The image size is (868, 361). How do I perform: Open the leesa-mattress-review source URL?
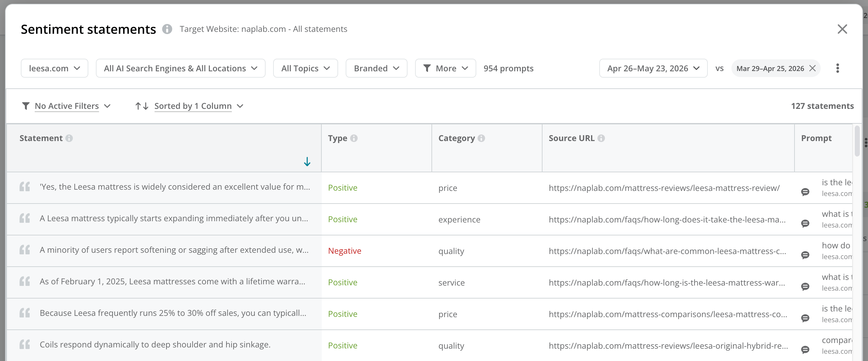click(x=664, y=188)
